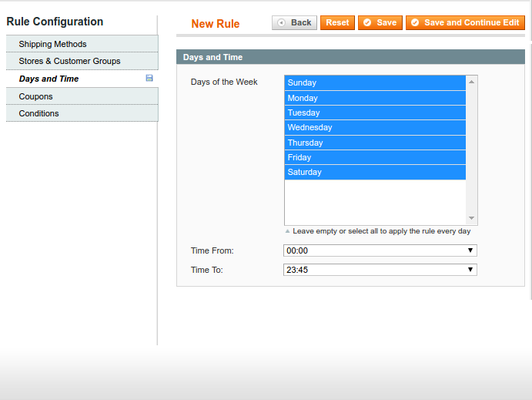Choose Friday in the days list
The width and height of the screenshot is (532, 400).
pyautogui.click(x=375, y=157)
